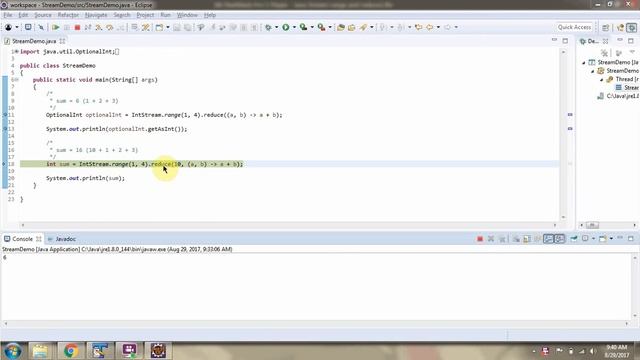Open the File menu
This screenshot has width=640, height=360.
point(7,15)
